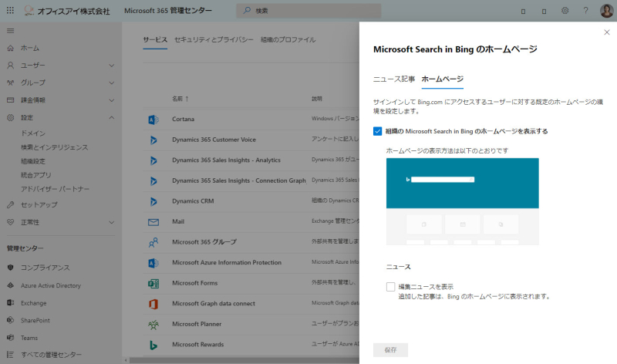Expand the Billing menu chevron
617x364 pixels.
pos(111,100)
